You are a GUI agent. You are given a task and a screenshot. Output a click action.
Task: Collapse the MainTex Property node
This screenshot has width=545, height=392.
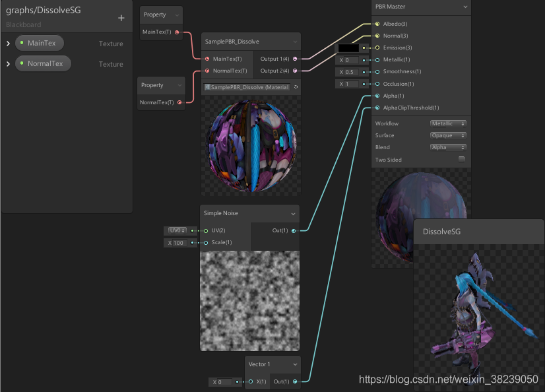(x=177, y=15)
